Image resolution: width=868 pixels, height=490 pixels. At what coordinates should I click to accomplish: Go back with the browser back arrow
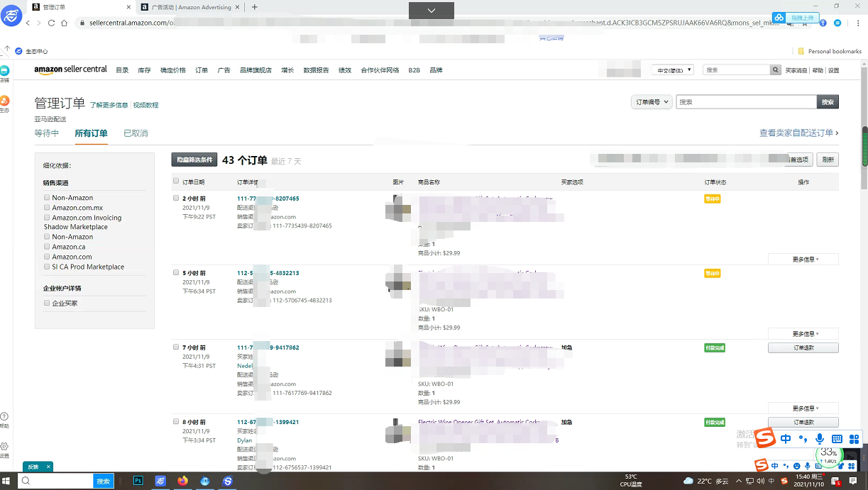coord(28,23)
